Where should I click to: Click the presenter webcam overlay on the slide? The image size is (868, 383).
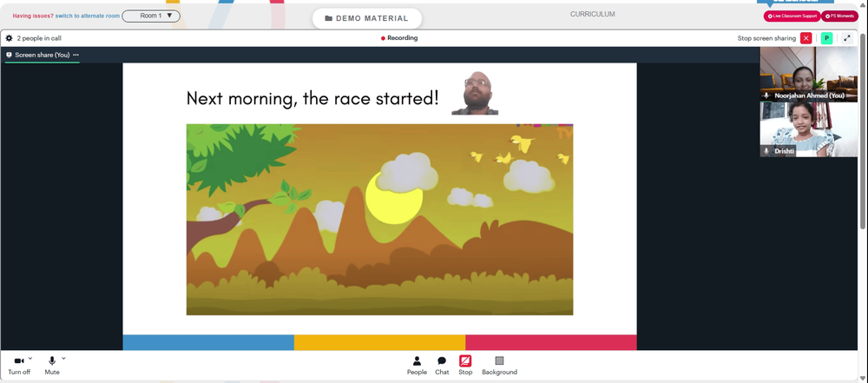coord(475,93)
